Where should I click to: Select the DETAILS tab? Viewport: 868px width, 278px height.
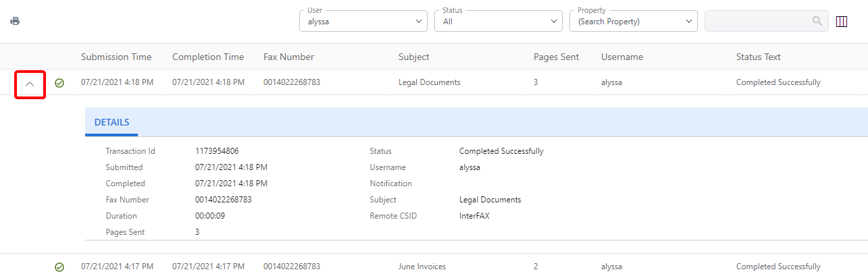(x=111, y=122)
